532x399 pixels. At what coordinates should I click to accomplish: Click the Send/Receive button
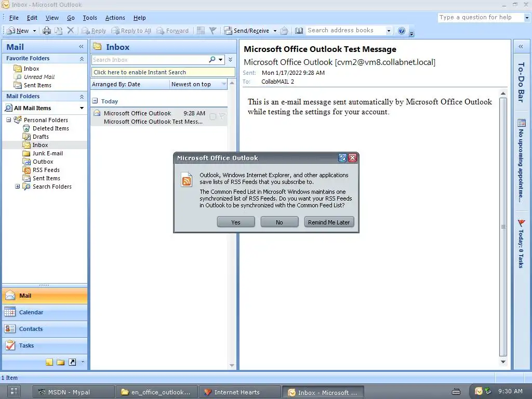click(247, 31)
